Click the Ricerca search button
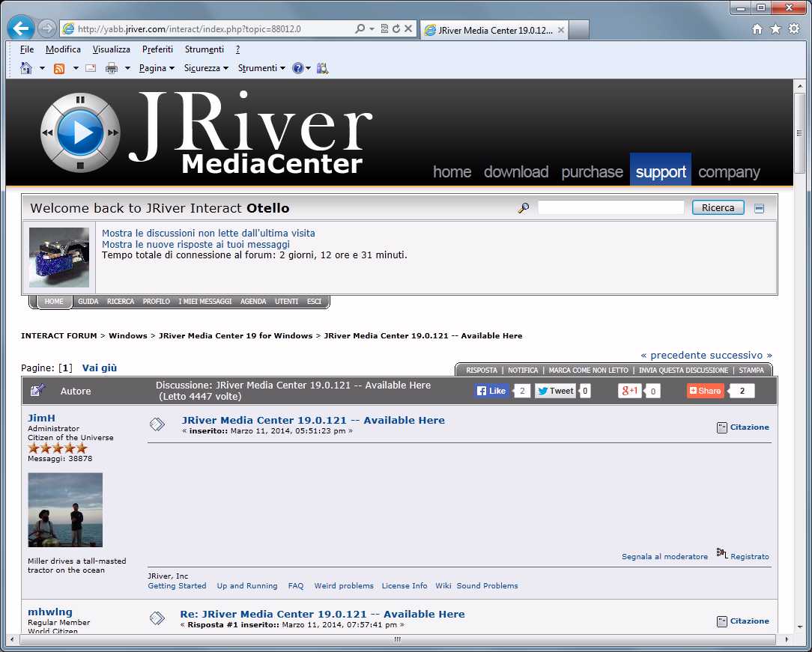The height and width of the screenshot is (652, 812). (718, 207)
